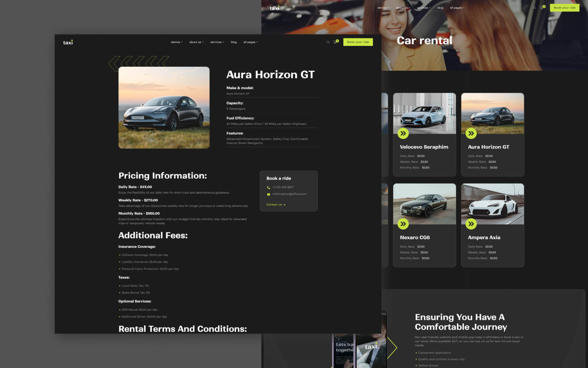Expand the about us dropdown
The width and height of the screenshot is (588, 368).
pyautogui.click(x=196, y=42)
